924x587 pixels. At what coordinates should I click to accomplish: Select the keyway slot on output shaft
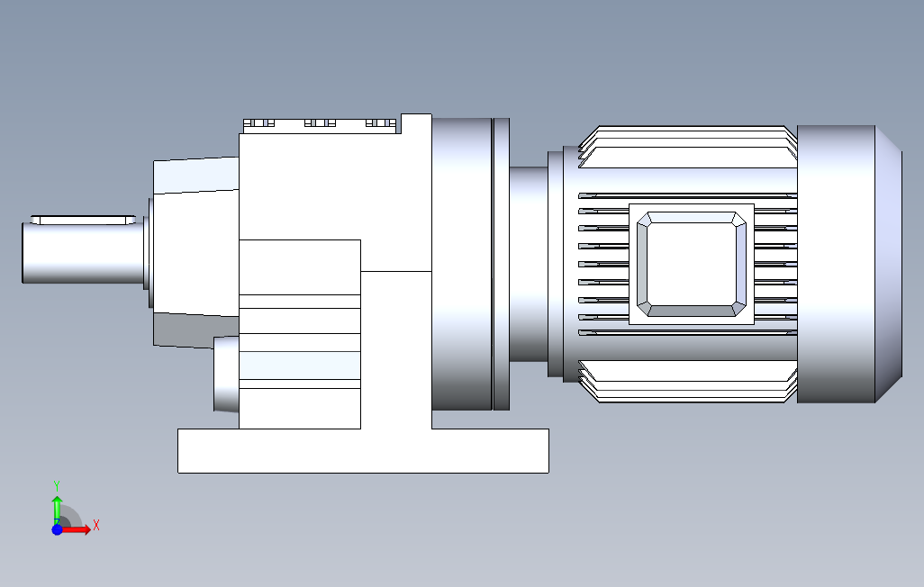click(83, 220)
